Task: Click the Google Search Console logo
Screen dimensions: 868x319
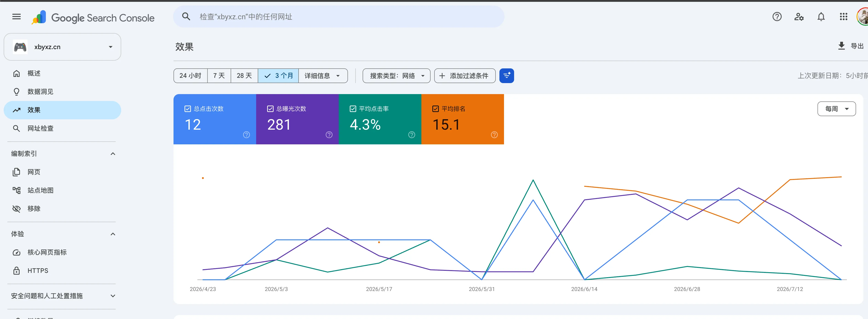Action: 93,17
